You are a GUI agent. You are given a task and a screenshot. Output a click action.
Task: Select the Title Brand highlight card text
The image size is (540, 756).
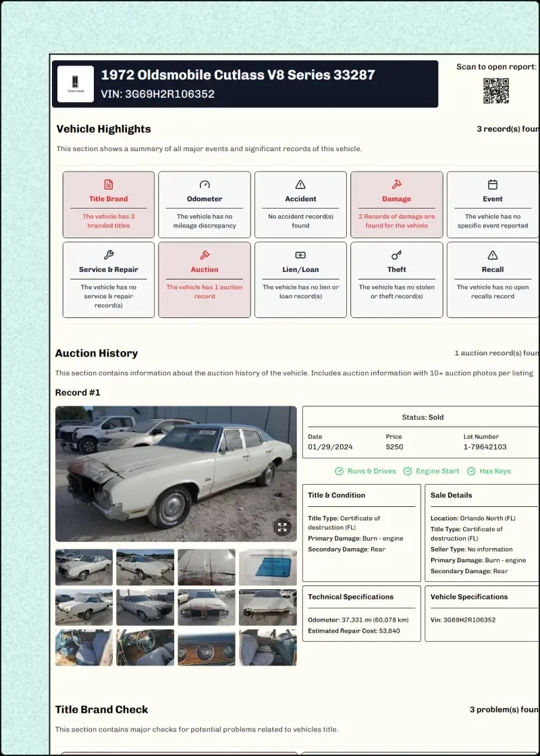(x=109, y=221)
